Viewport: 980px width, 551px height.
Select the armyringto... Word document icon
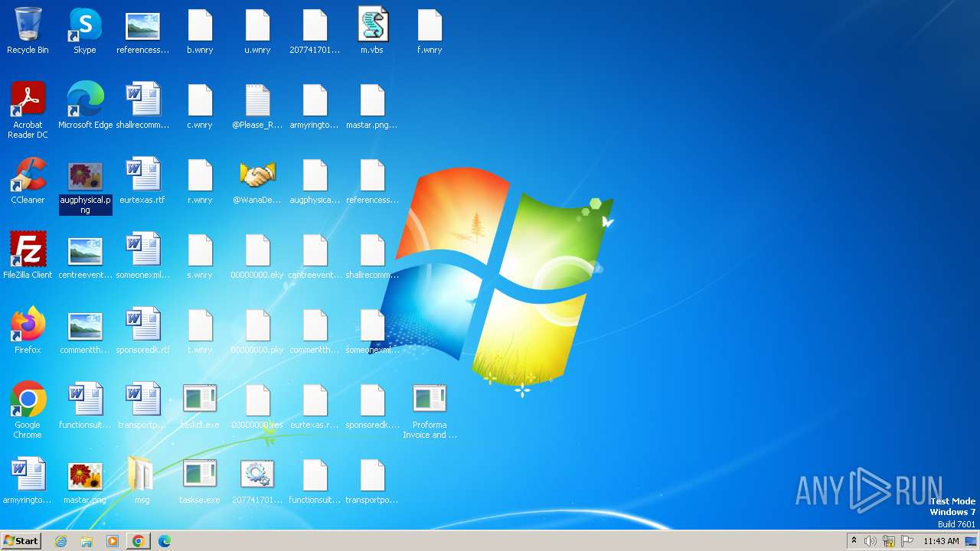(28, 481)
